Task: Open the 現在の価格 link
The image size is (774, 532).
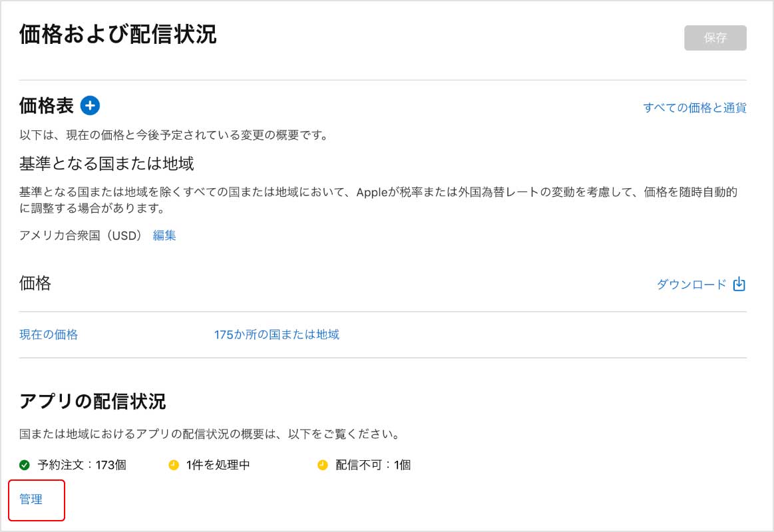Action: (x=49, y=334)
